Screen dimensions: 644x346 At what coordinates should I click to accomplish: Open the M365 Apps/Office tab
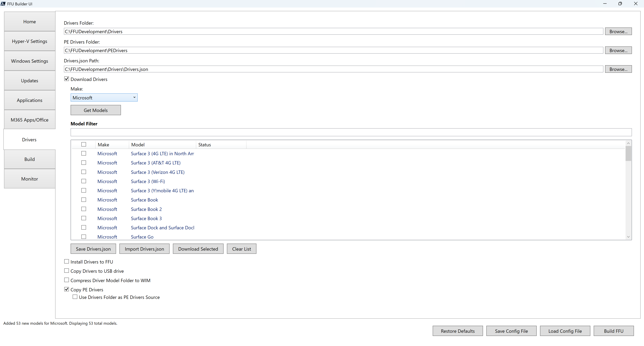pos(30,120)
